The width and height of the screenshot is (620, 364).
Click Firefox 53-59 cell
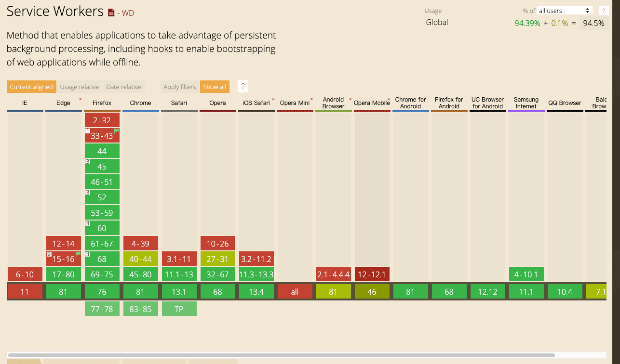click(102, 213)
